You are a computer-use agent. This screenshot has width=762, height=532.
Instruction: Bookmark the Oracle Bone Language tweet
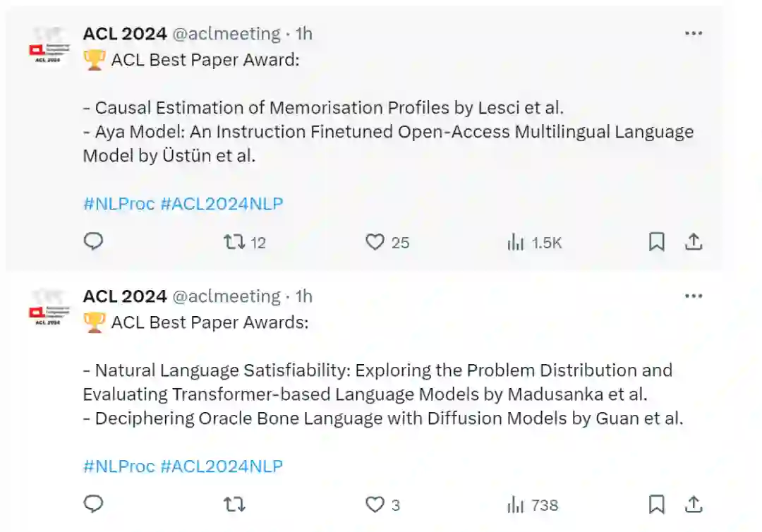pos(657,504)
